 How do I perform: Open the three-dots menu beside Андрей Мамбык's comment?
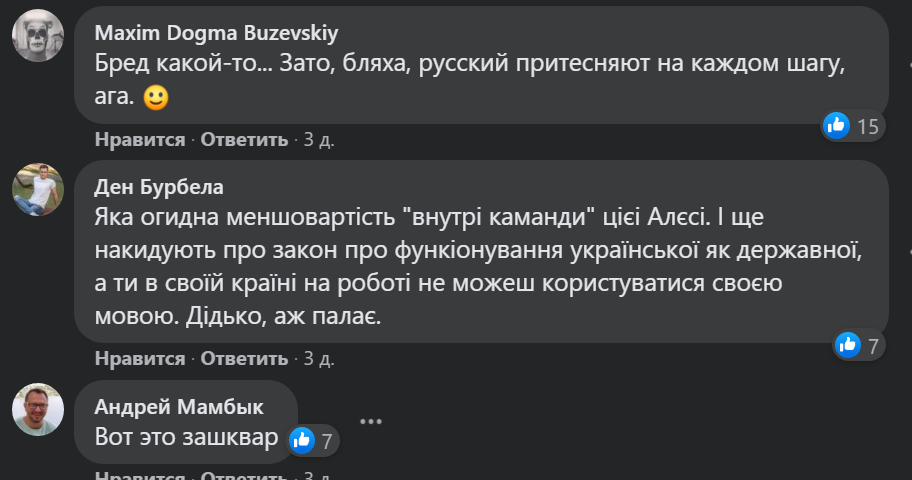pos(371,421)
